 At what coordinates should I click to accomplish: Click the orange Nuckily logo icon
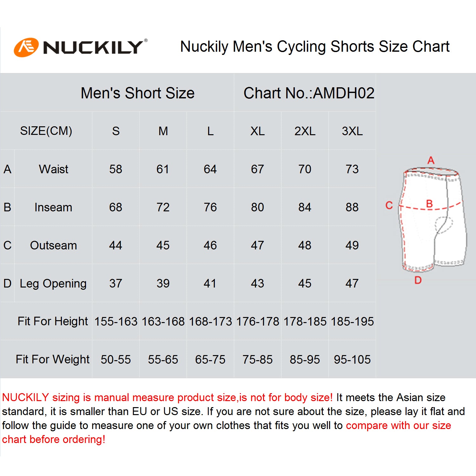click(26, 48)
